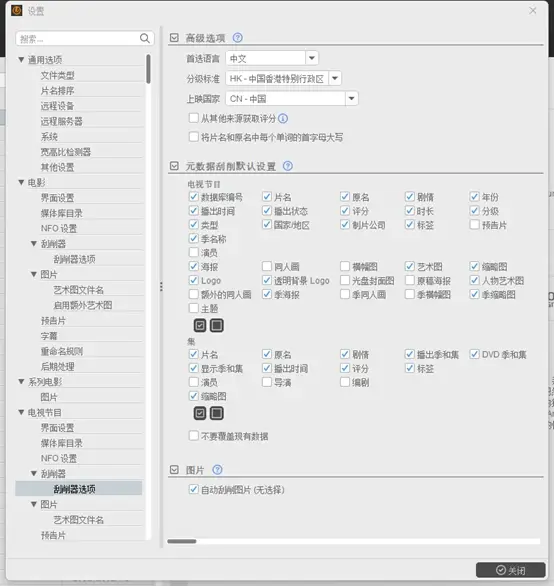Open the 上映国家 dropdown
Viewport: 554px width, 586px height.
[x=351, y=99]
